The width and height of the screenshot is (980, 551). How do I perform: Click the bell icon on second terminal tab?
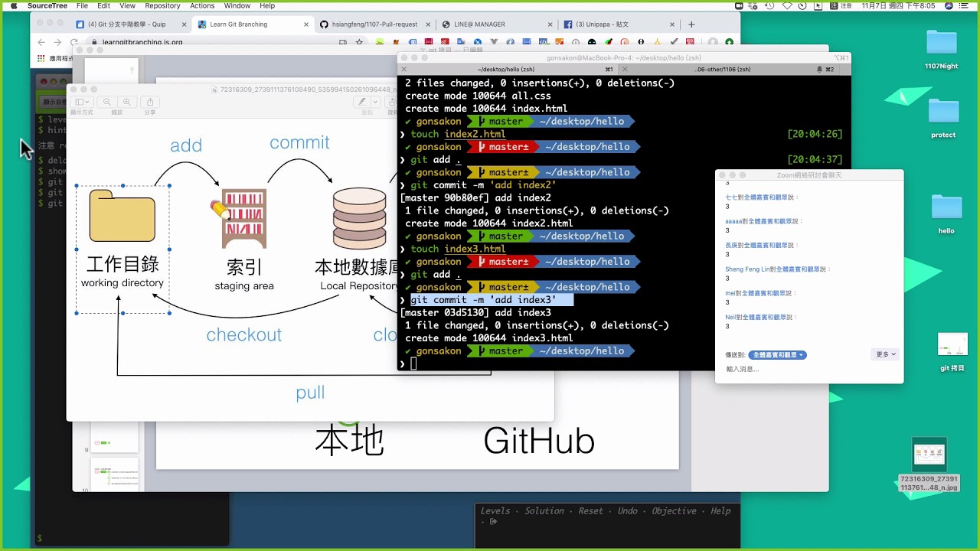coord(819,70)
